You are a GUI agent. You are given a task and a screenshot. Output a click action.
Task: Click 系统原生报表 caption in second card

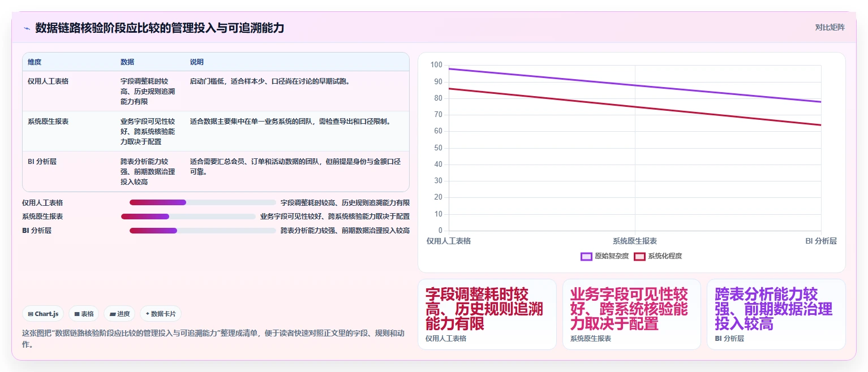591,339
